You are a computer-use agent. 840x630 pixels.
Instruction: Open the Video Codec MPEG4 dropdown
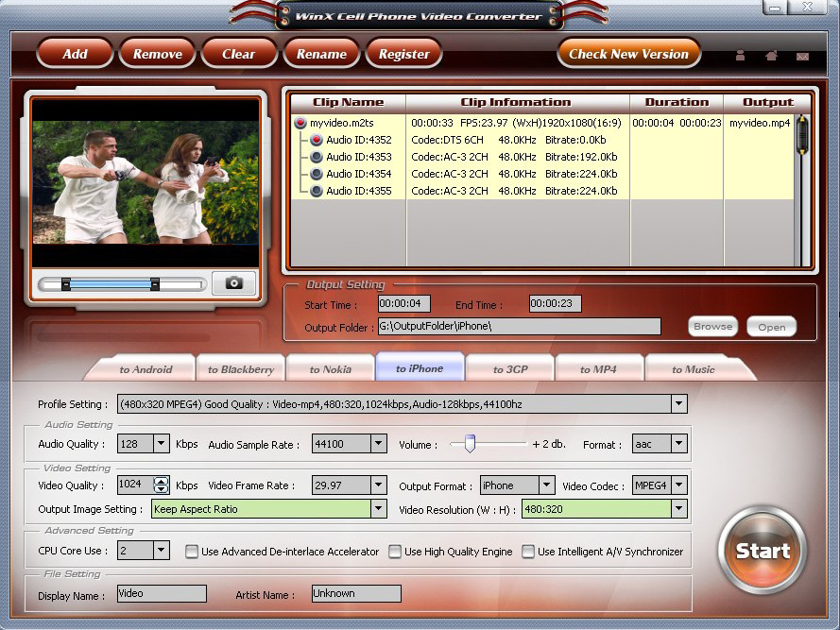click(678, 485)
